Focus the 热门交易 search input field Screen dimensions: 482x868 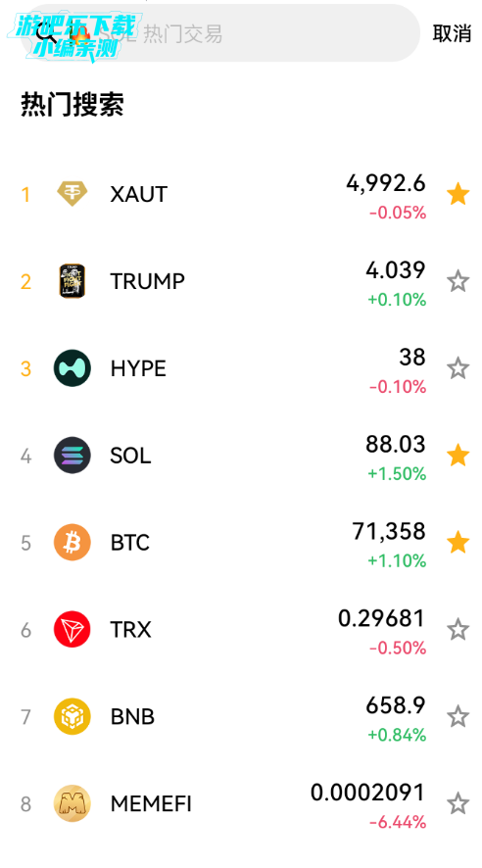[220, 33]
